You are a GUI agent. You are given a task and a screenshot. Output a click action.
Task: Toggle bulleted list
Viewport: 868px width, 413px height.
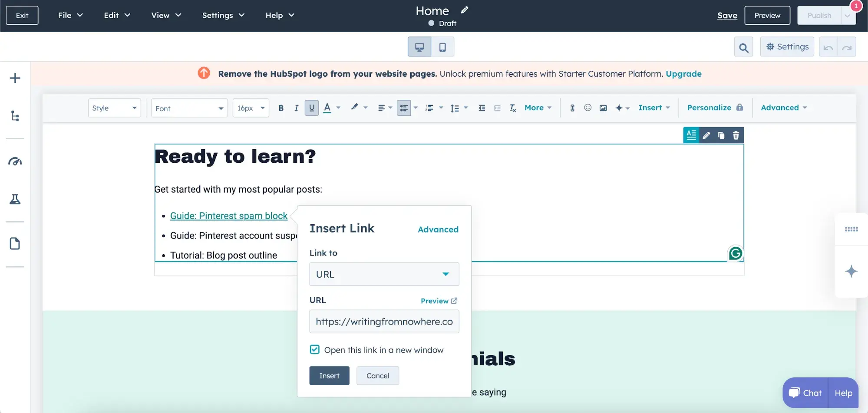pos(404,108)
